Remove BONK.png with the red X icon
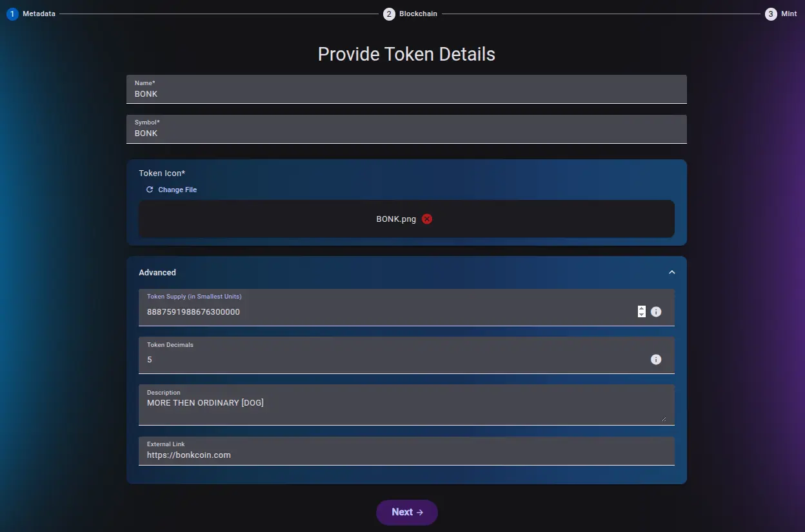Screen dimensions: 805x532 pos(427,219)
